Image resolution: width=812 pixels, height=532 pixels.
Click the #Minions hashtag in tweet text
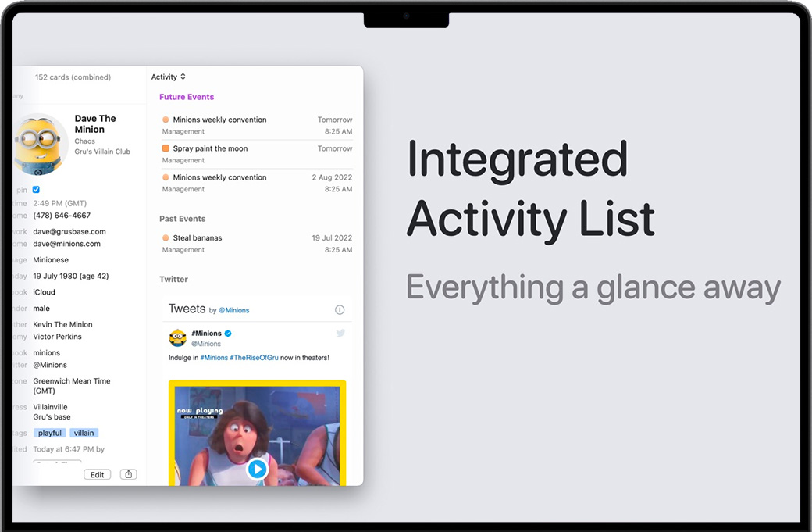214,358
